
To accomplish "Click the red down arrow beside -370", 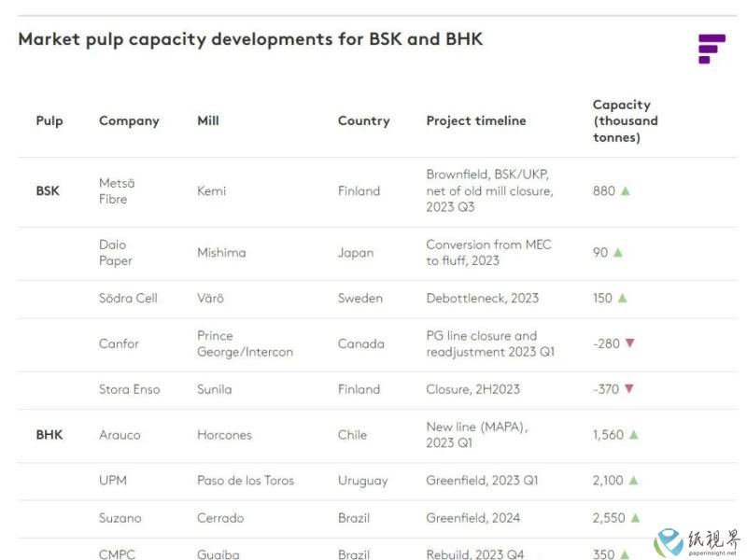I will click(628, 388).
